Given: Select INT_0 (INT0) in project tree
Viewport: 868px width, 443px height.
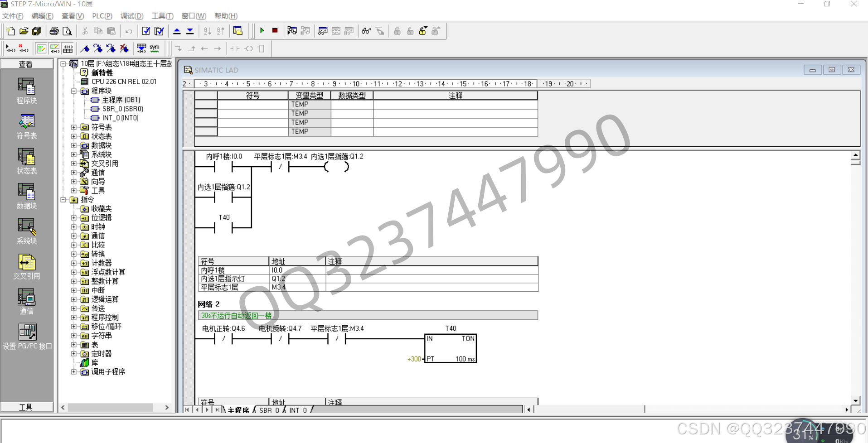Looking at the screenshot, I should click(x=120, y=118).
